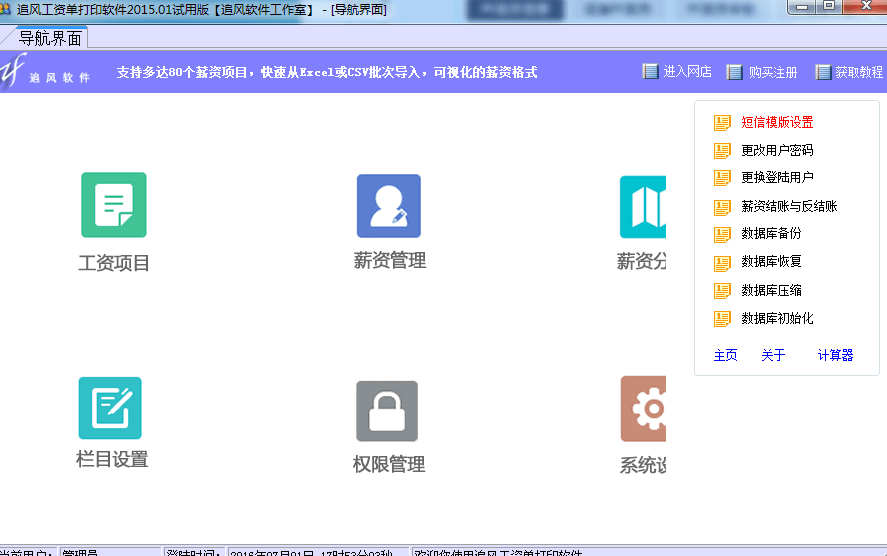Click 数据库备份 entry
The height and width of the screenshot is (556, 887).
pos(771,234)
